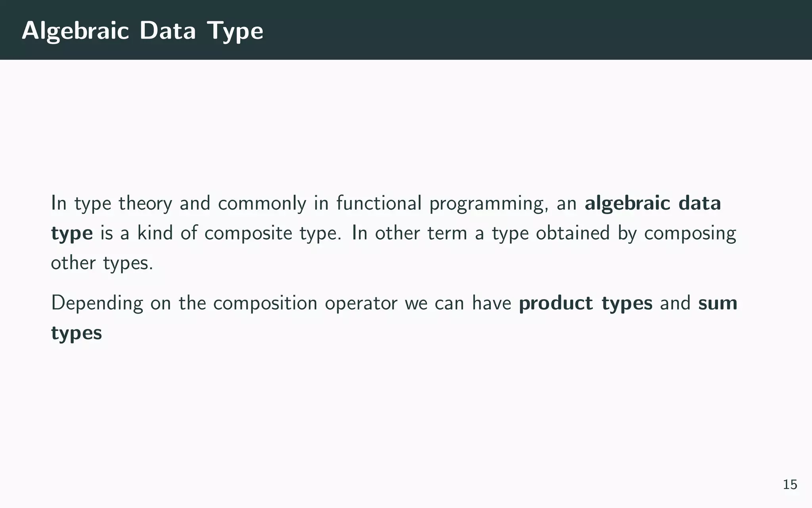This screenshot has width=812, height=508.
Task: Click the bold word type starting the second line
Action: pyautogui.click(x=72, y=233)
